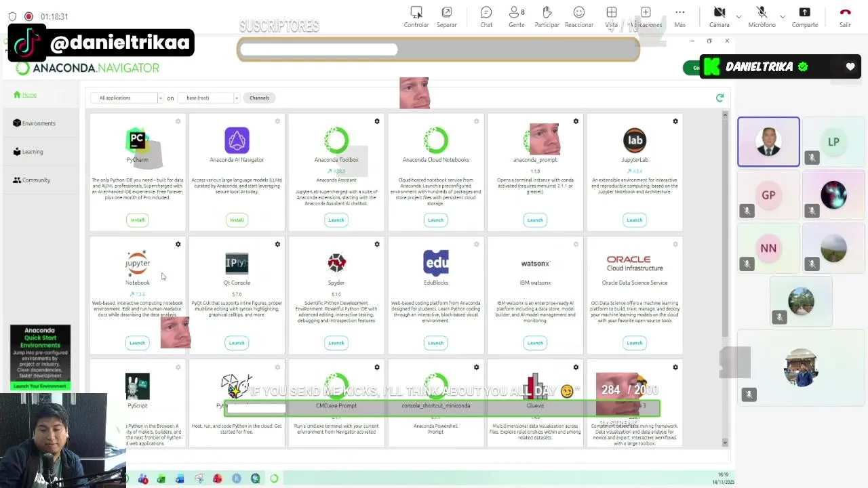This screenshot has width=868, height=488.
Task: Expand the Cámara device options arrow
Action: pos(738,16)
